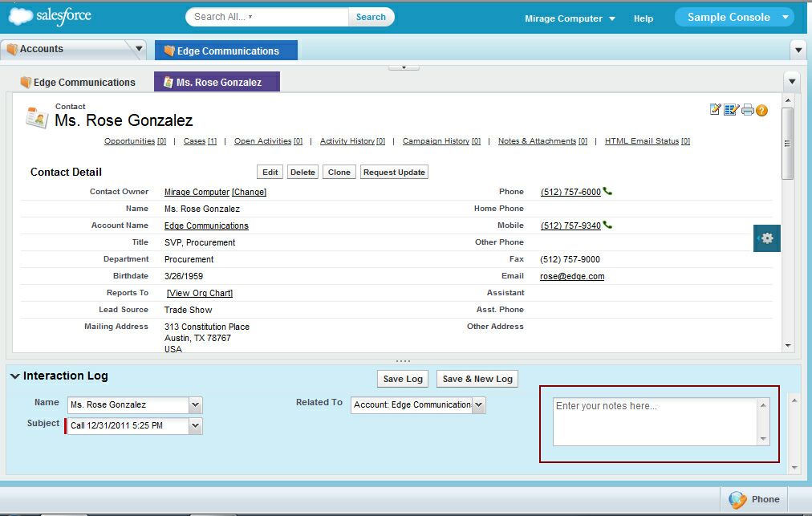Image resolution: width=812 pixels, height=516 pixels.
Task: Click the green phone icon beside Mobile number
Action: 607,225
